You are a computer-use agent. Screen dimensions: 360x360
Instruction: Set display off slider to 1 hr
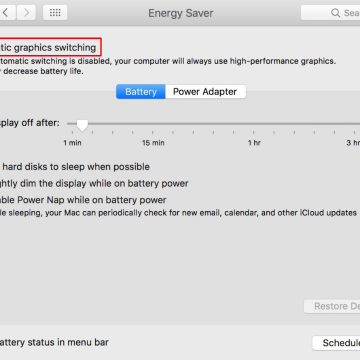tap(254, 124)
